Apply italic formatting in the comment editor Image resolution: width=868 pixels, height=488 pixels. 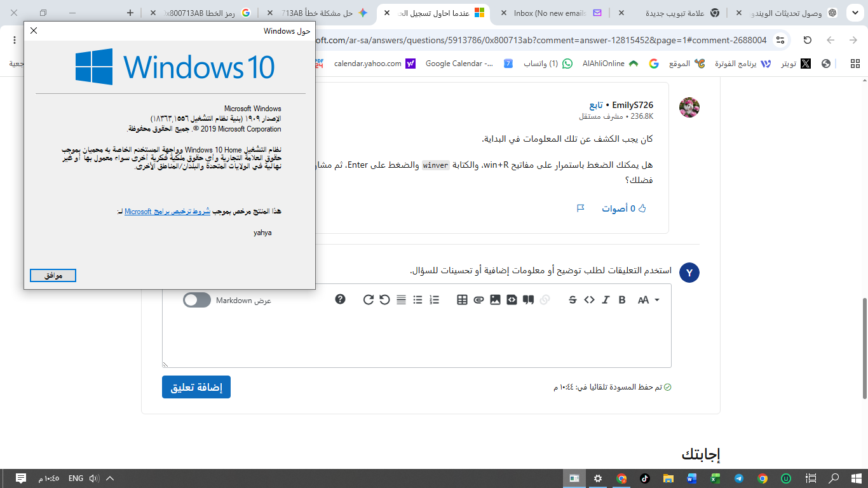[606, 300]
